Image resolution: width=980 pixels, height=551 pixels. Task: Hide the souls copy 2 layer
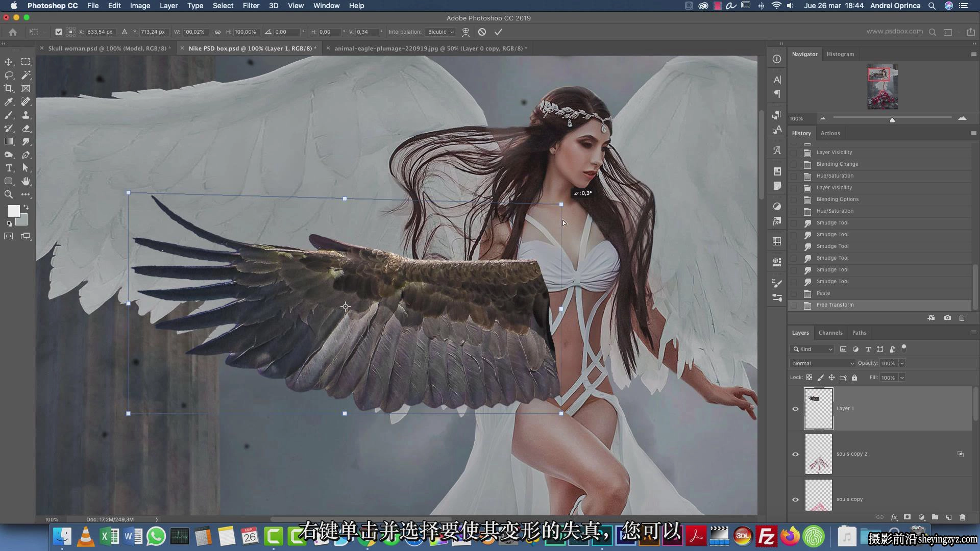click(x=795, y=454)
